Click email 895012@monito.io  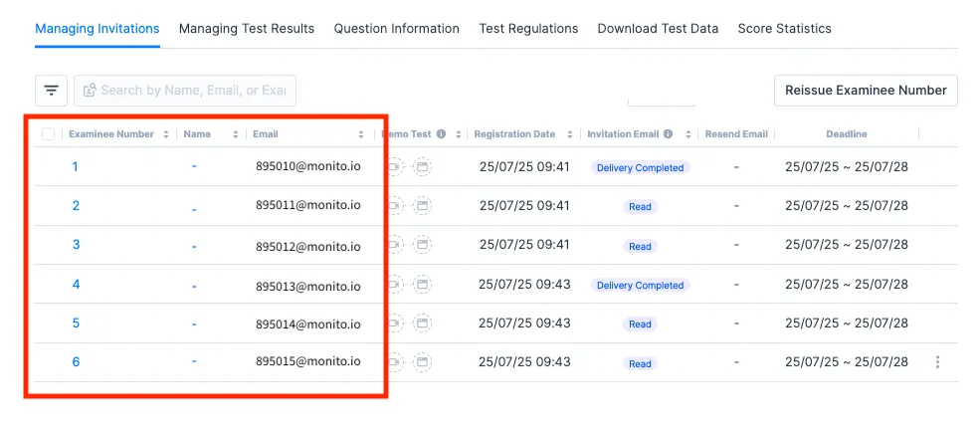point(308,246)
